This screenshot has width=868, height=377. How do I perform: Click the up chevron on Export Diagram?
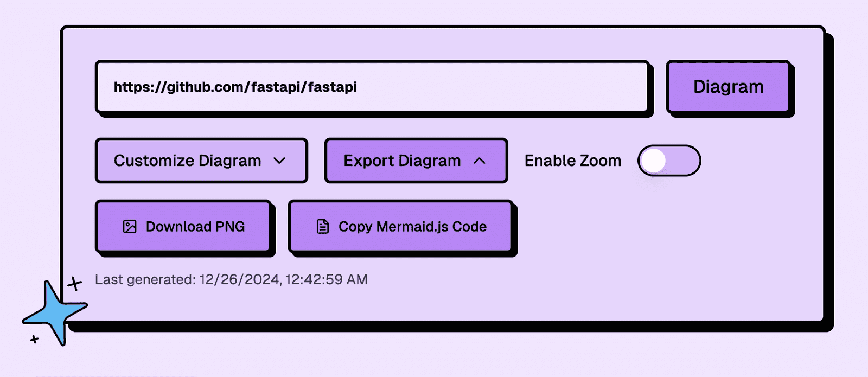[480, 161]
